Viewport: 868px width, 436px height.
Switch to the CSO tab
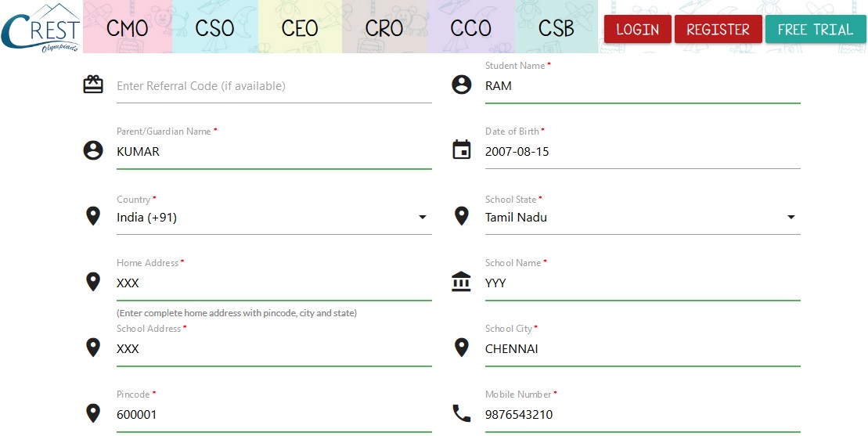pos(214,28)
